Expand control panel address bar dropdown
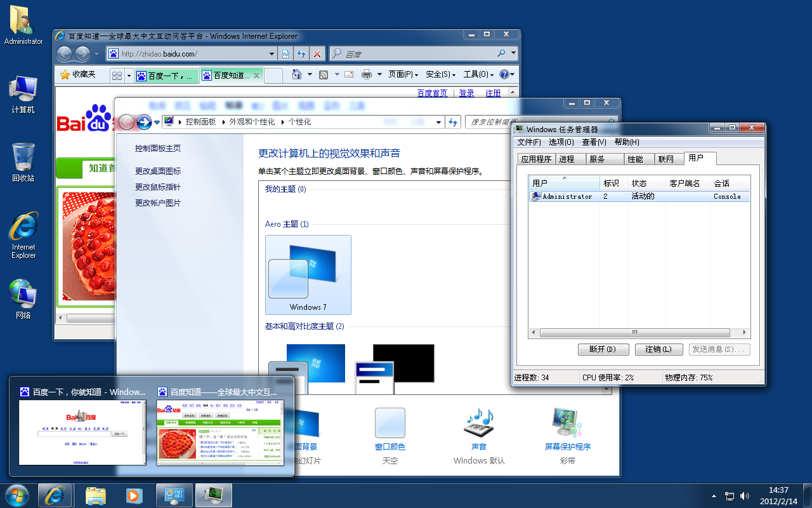Image resolution: width=812 pixels, height=508 pixels. point(438,122)
